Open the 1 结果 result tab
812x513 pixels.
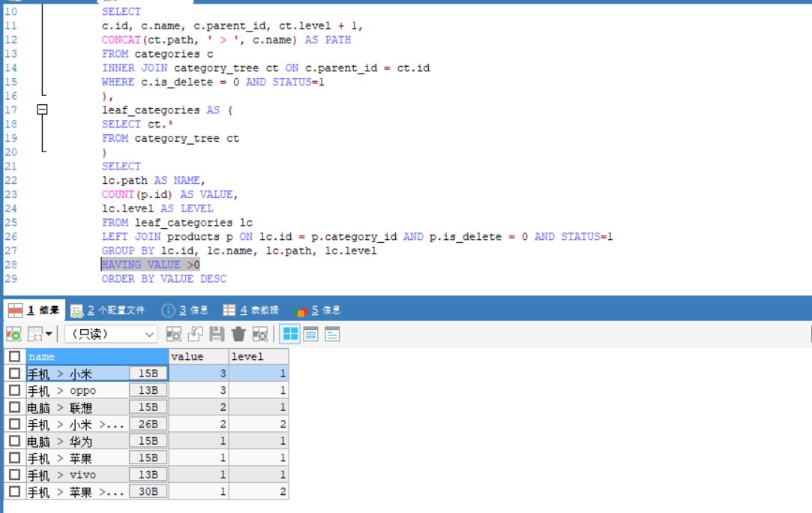34,310
